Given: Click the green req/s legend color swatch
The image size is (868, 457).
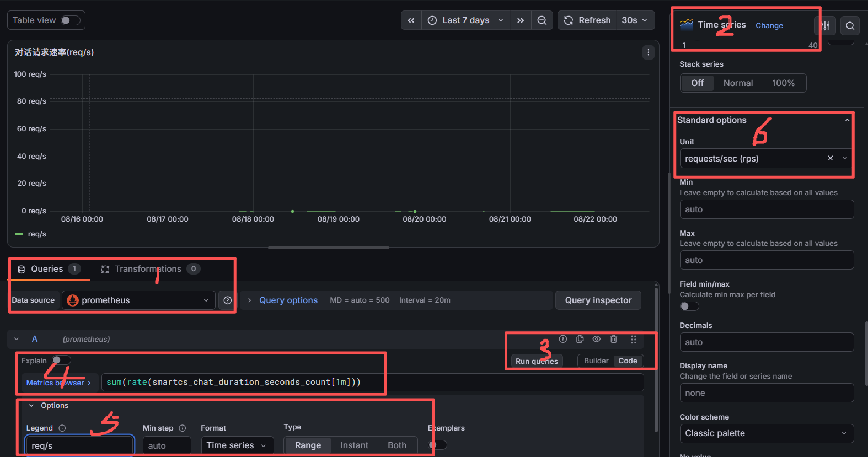Looking at the screenshot, I should click(x=19, y=234).
